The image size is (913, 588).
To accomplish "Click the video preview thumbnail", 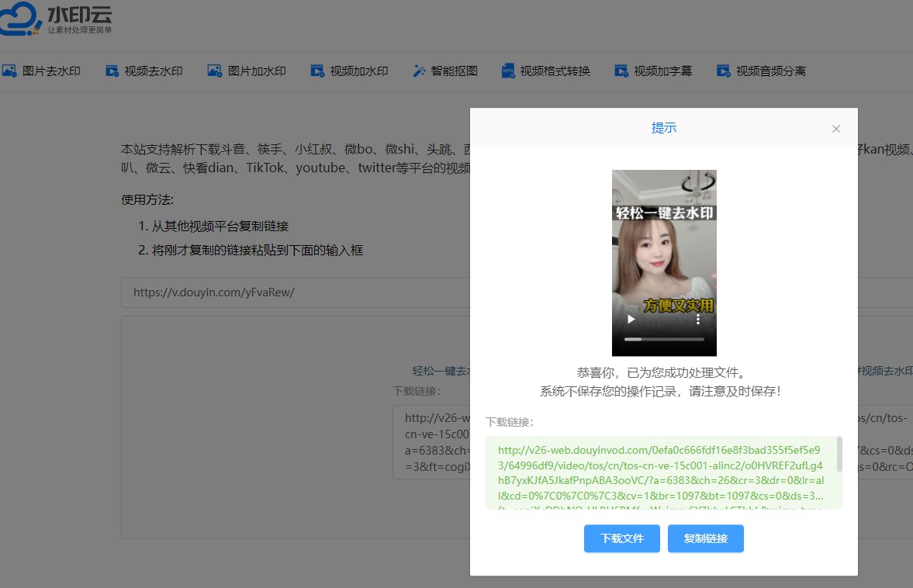I will 664,248.
